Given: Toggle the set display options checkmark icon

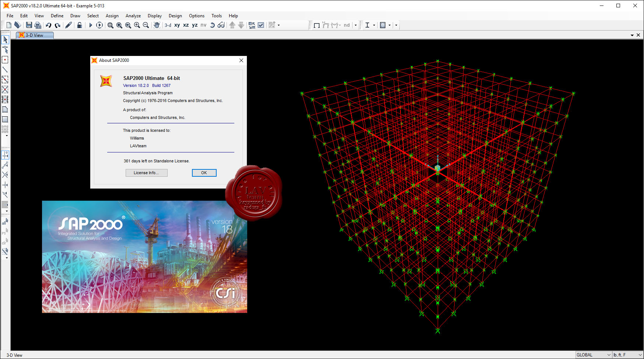Looking at the screenshot, I should [x=261, y=25].
